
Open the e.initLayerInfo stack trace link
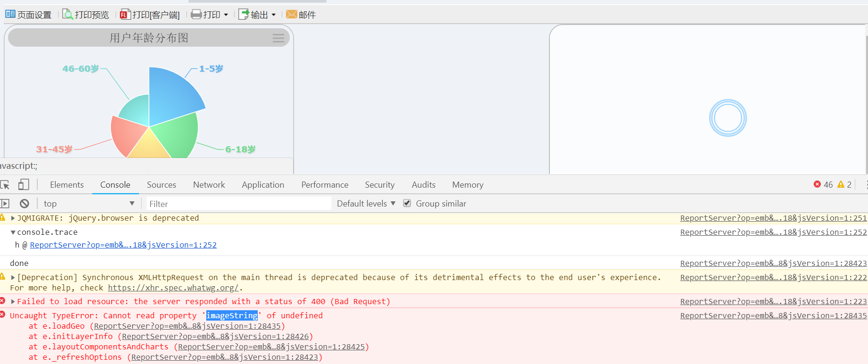tap(215, 337)
